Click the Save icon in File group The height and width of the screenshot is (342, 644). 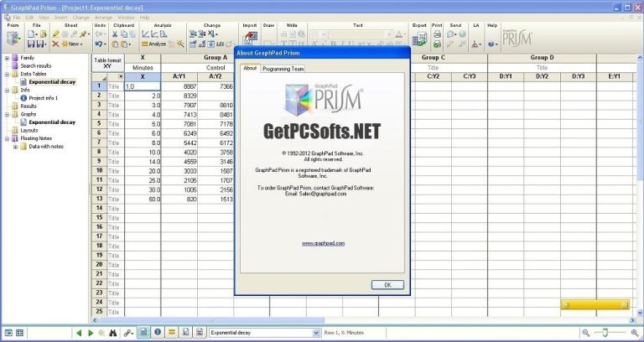[31, 44]
